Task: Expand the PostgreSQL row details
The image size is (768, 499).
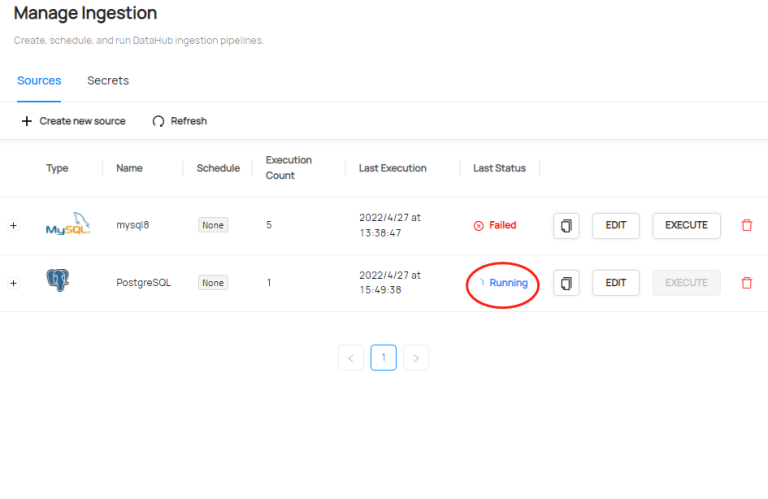Action: tap(13, 283)
